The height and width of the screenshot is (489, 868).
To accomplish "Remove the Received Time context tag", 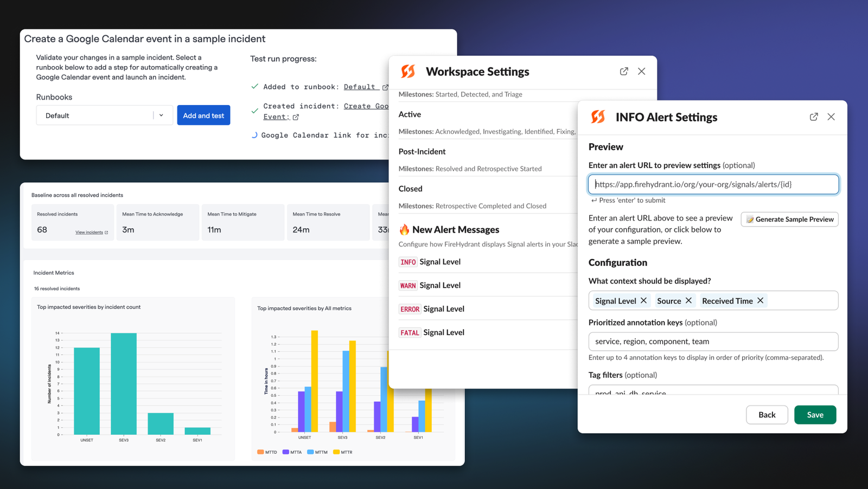I will 760,300.
